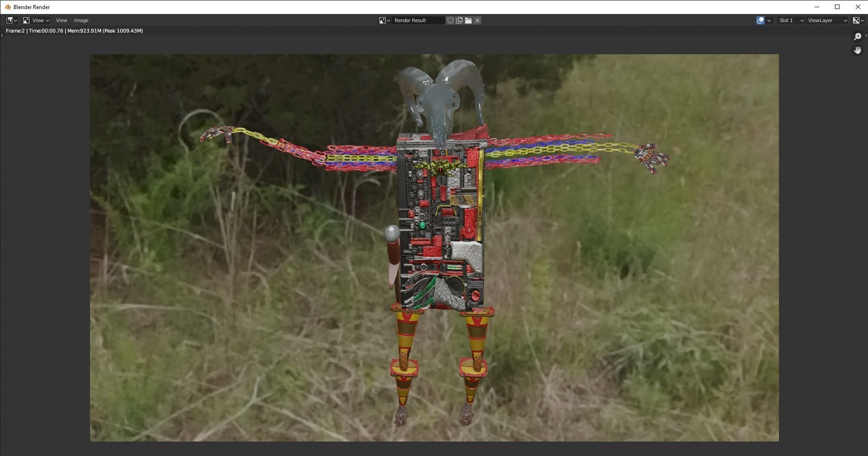Open the Image menu
Screen dimensions: 868x456
(81, 20)
